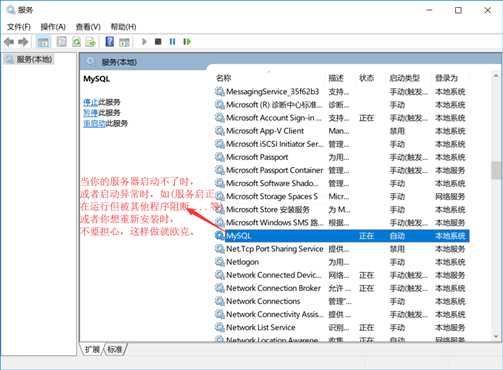Click the Forward arrow toolbar icon
Screen dimensions: 503x370
[23, 42]
